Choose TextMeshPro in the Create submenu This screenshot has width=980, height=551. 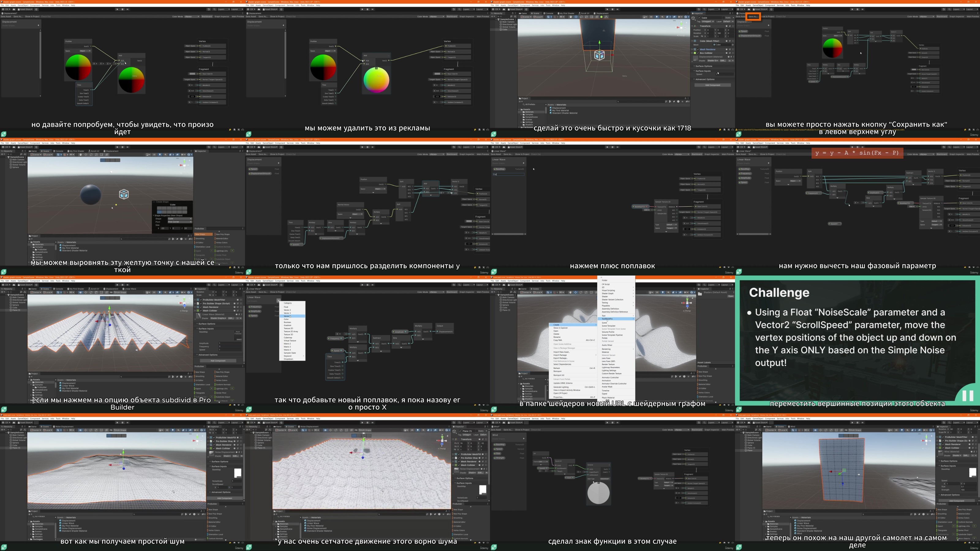point(616,319)
